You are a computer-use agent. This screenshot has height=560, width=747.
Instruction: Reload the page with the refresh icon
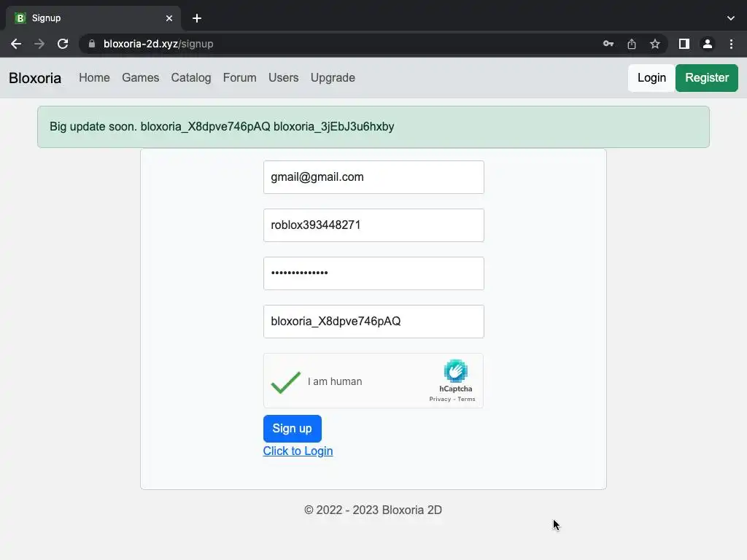pos(63,44)
